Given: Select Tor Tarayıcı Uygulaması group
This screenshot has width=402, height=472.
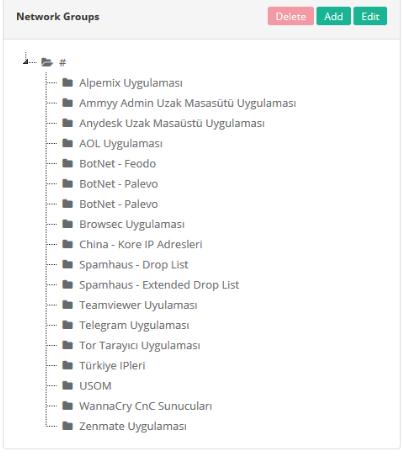Looking at the screenshot, I should [139, 346].
